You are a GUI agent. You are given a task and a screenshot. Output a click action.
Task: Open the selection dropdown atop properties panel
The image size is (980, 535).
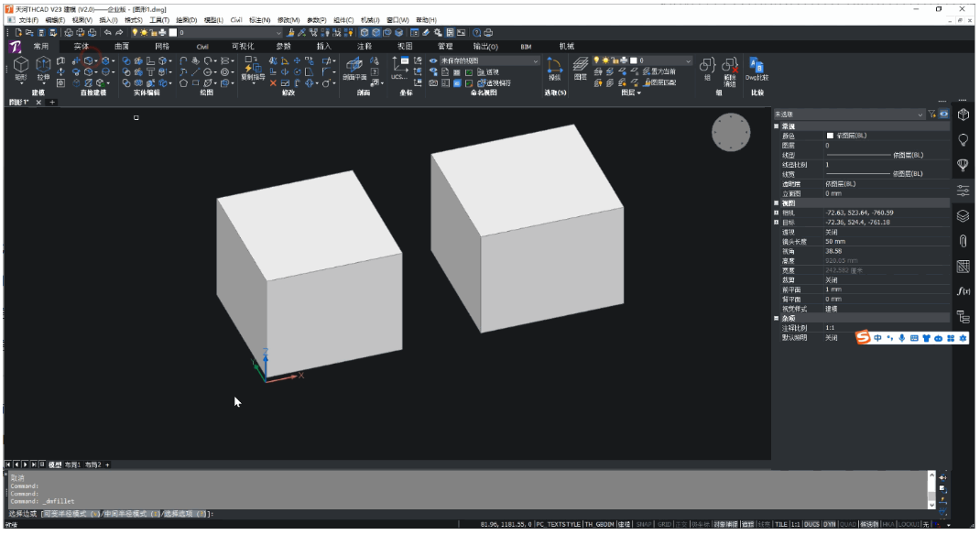[x=920, y=115]
